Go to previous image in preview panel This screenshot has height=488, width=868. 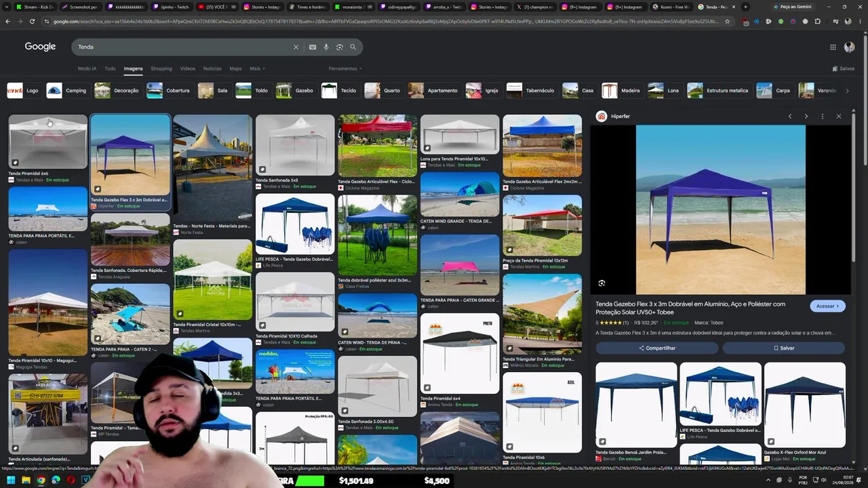790,117
